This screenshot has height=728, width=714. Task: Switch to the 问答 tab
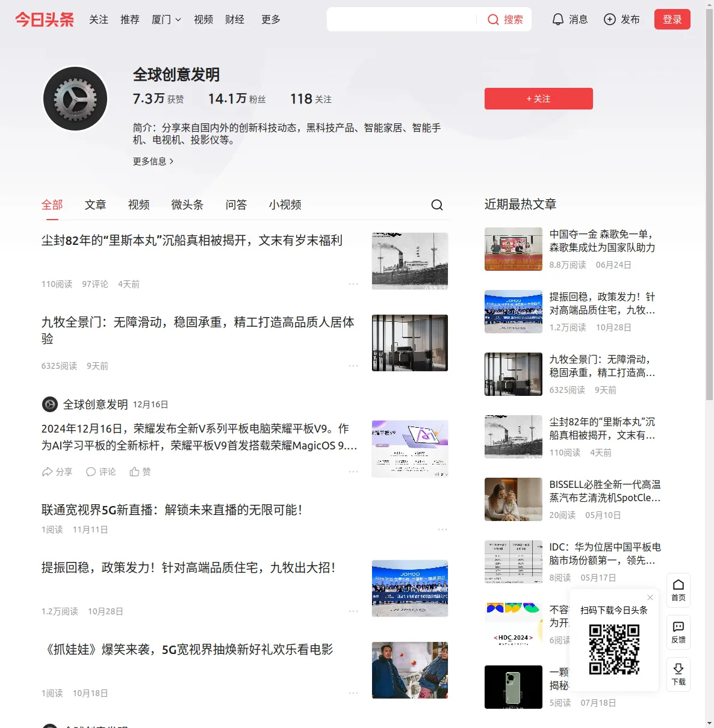tap(237, 205)
